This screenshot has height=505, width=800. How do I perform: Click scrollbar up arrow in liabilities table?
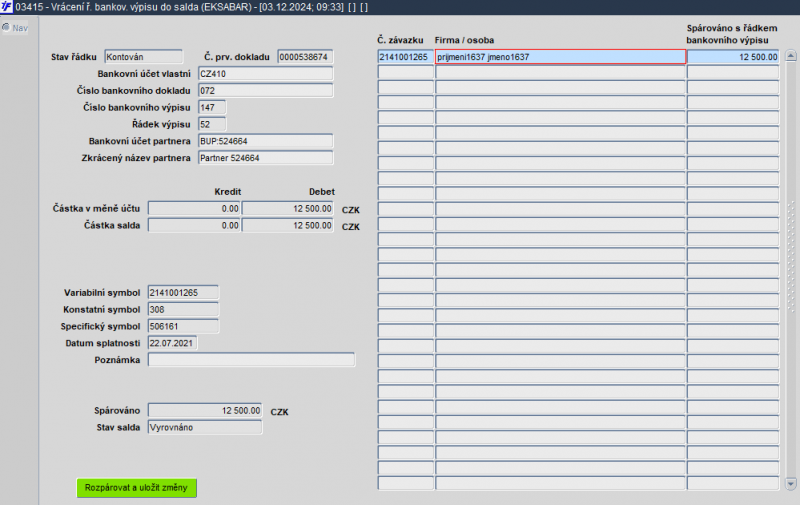[x=791, y=56]
